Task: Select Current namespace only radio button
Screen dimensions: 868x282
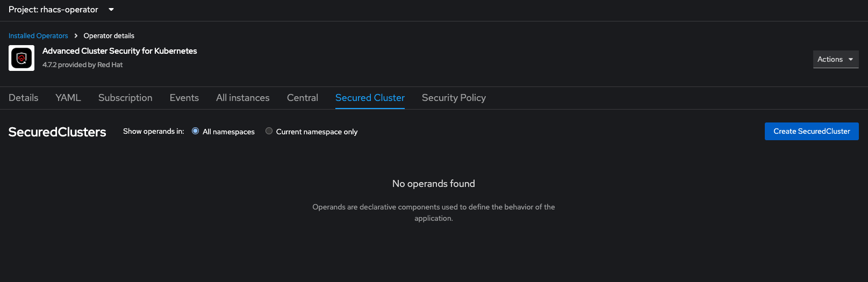Action: click(269, 131)
